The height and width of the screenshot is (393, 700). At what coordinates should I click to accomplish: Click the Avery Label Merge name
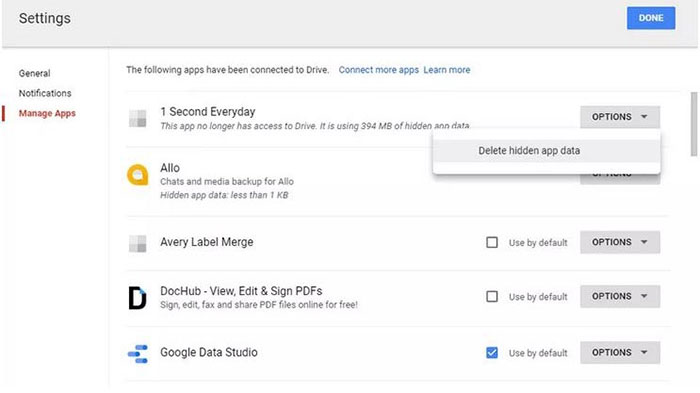tap(207, 242)
